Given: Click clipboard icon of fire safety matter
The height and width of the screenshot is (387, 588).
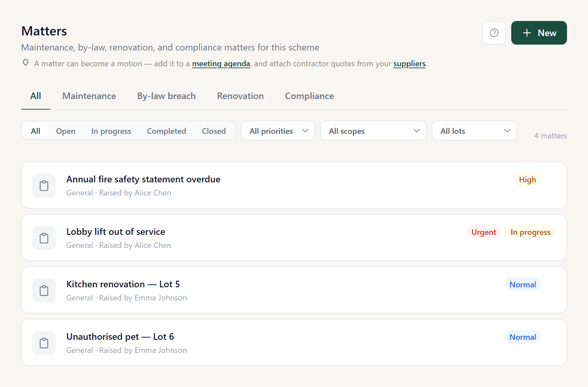Looking at the screenshot, I should [x=44, y=186].
